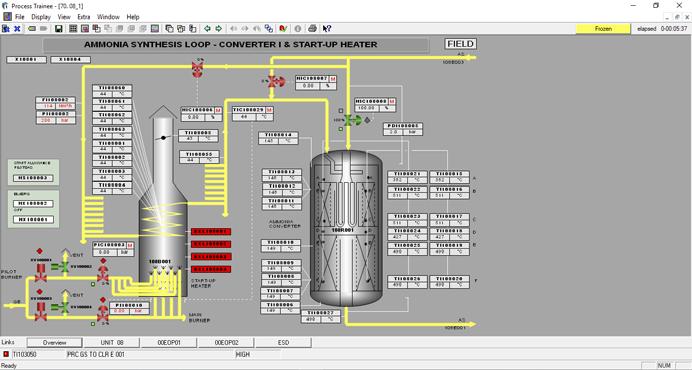
Task: Select the ammonia converter vessel 108R001
Action: coord(346,228)
